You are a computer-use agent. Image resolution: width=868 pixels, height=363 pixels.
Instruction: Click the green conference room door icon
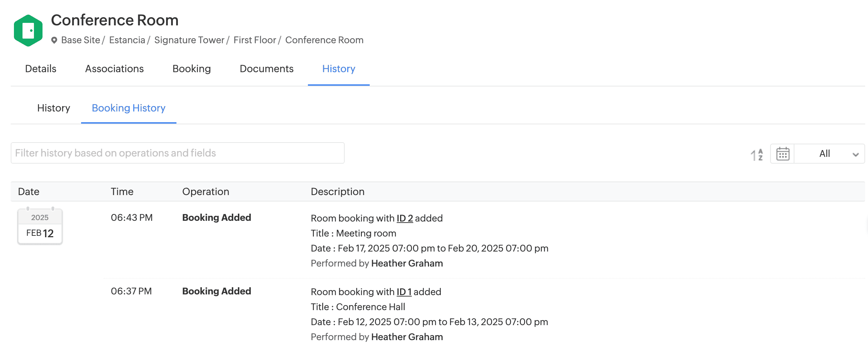[x=28, y=30]
